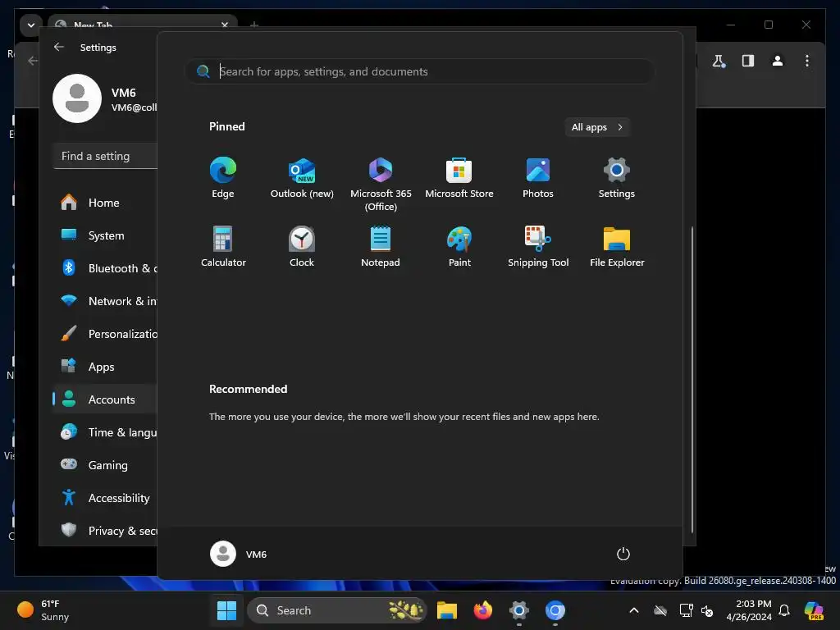Image resolution: width=840 pixels, height=630 pixels.
Task: Open File Explorer from pinned apps
Action: (617, 246)
